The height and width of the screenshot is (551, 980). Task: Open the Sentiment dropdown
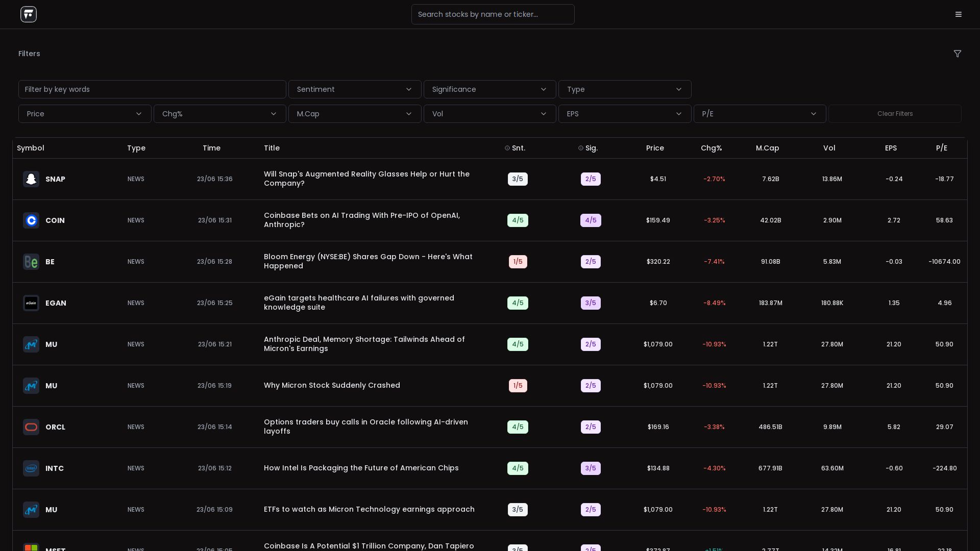355,89
